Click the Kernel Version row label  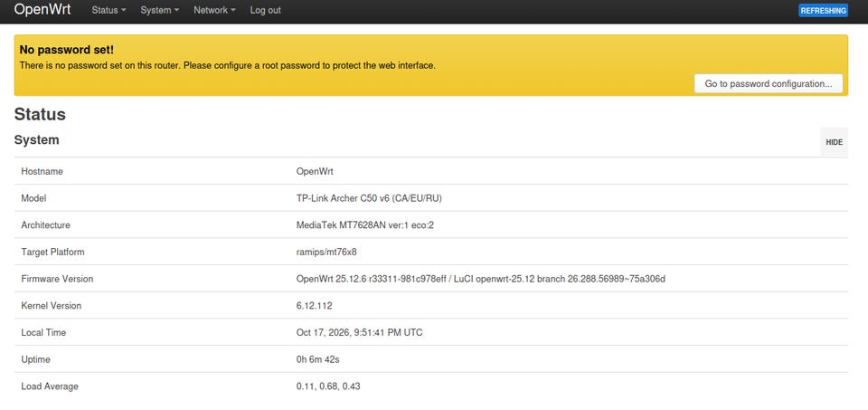[x=51, y=305]
